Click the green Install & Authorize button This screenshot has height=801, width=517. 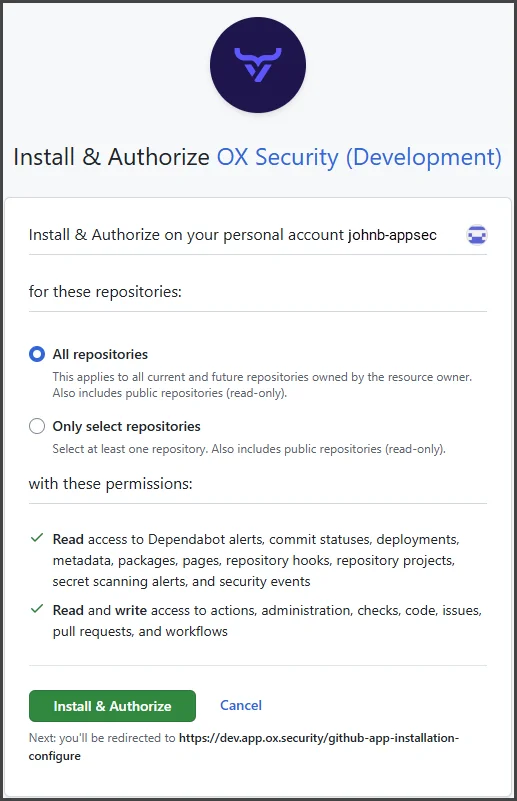click(x=112, y=706)
